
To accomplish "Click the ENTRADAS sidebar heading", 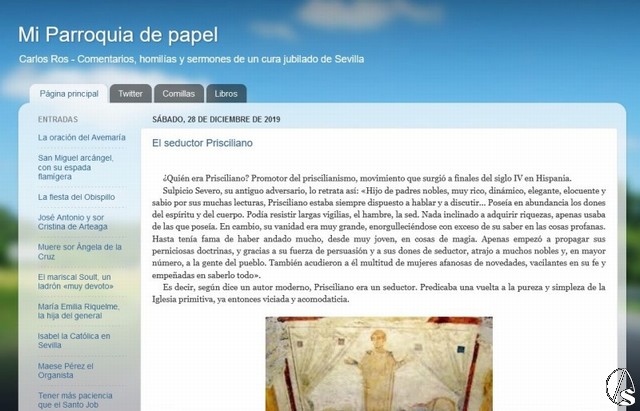I will pos(58,120).
